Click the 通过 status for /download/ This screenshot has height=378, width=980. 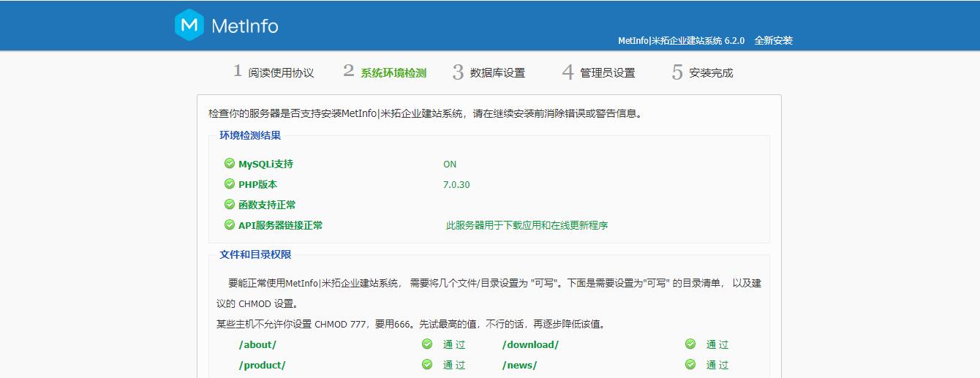(717, 344)
